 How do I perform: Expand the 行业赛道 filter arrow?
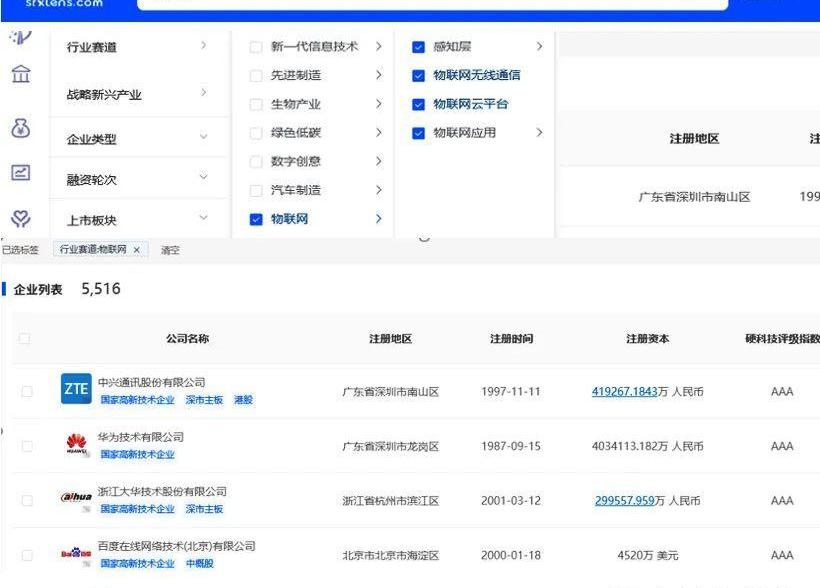coord(203,46)
